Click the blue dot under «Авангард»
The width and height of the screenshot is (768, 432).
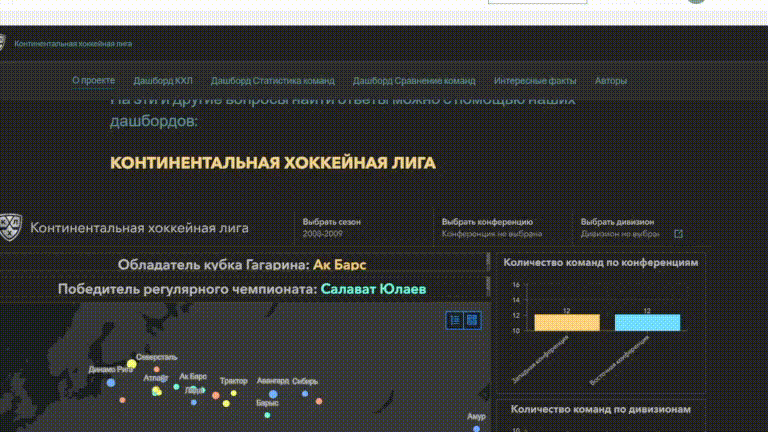(x=273, y=394)
